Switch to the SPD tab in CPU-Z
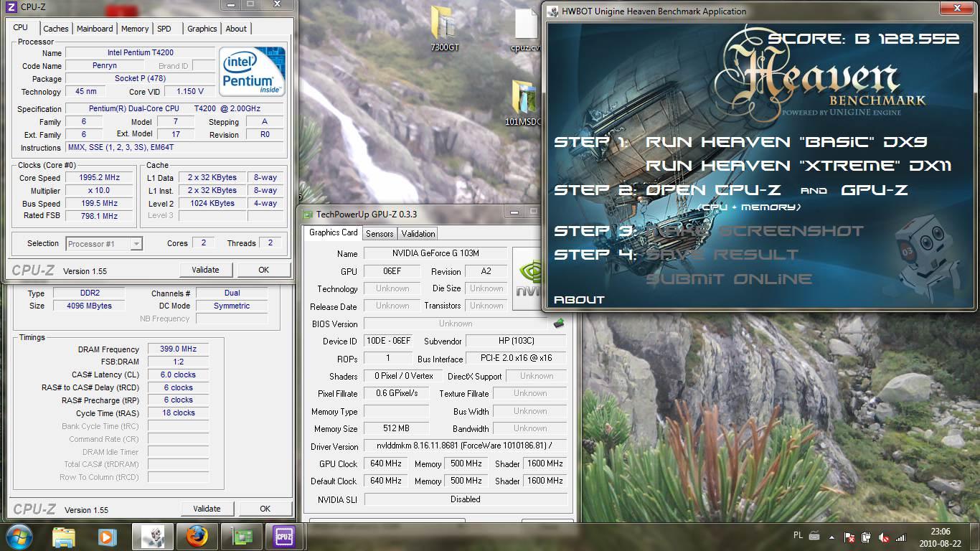The height and width of the screenshot is (551, 980). click(164, 29)
